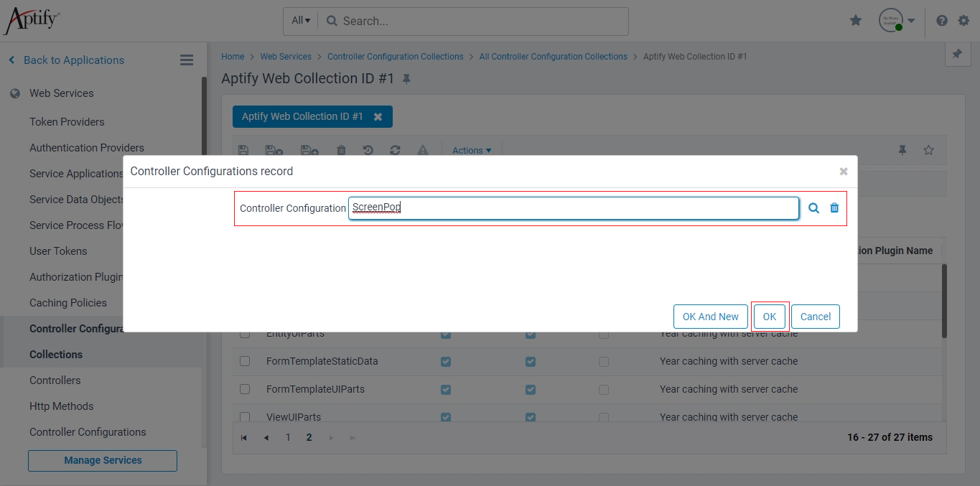Click the Aptify logo
Image resolution: width=980 pixels, height=486 pixels.
pos(32,20)
